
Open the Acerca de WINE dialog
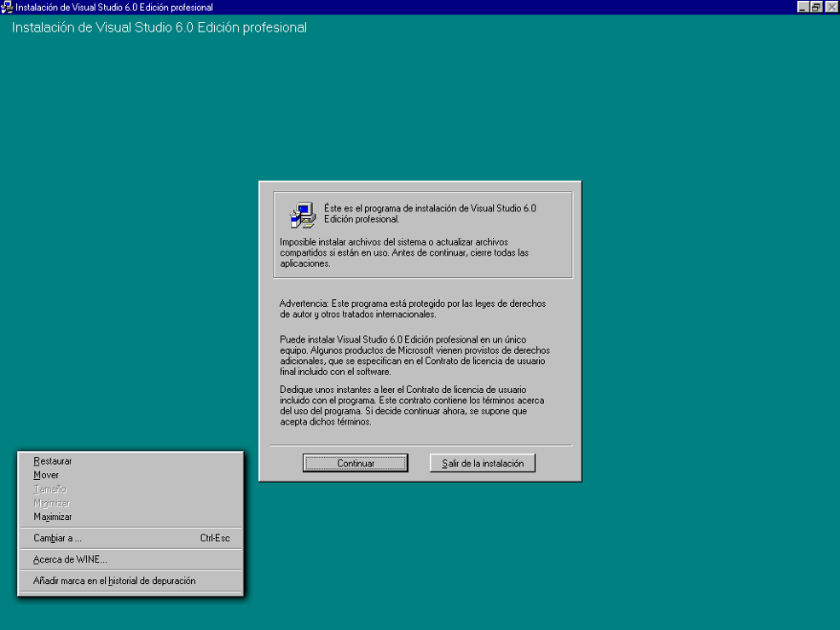pyautogui.click(x=60, y=559)
